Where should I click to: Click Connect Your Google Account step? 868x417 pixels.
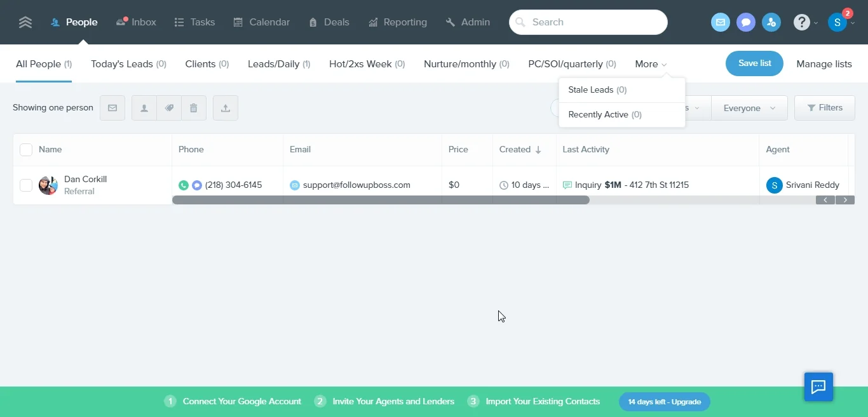tap(233, 402)
